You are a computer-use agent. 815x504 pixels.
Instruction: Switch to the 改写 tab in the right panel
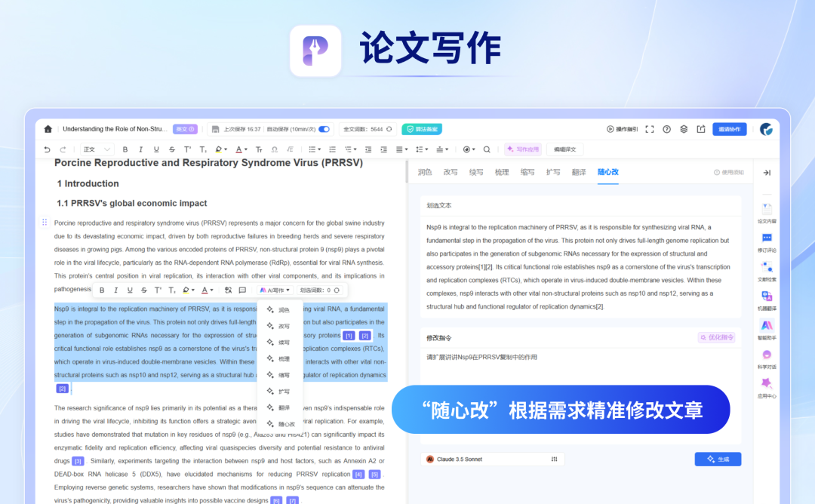[x=450, y=173]
